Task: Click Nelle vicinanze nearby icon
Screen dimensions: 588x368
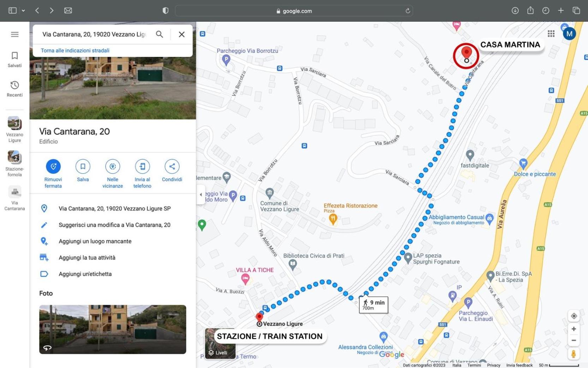Action: tap(113, 166)
